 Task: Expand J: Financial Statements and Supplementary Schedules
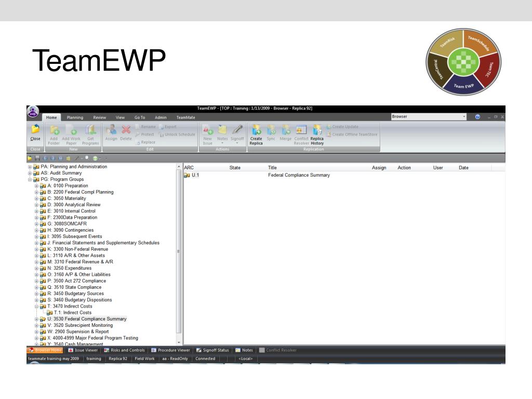point(37,243)
